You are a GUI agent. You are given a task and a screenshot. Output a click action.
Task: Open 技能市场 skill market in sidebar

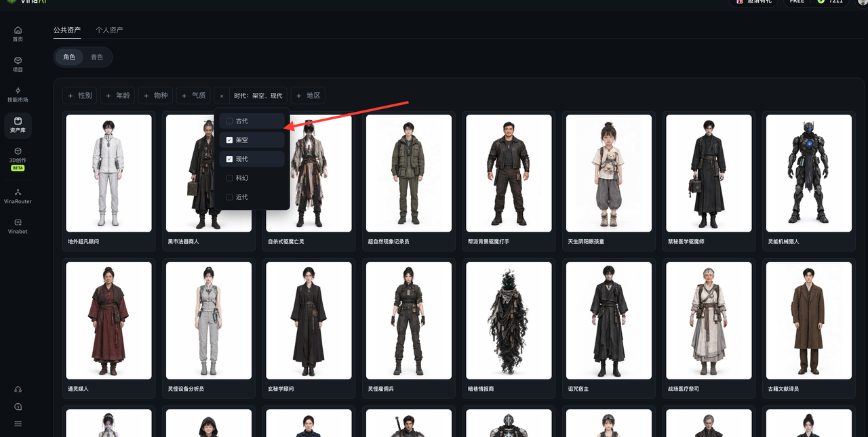18,95
